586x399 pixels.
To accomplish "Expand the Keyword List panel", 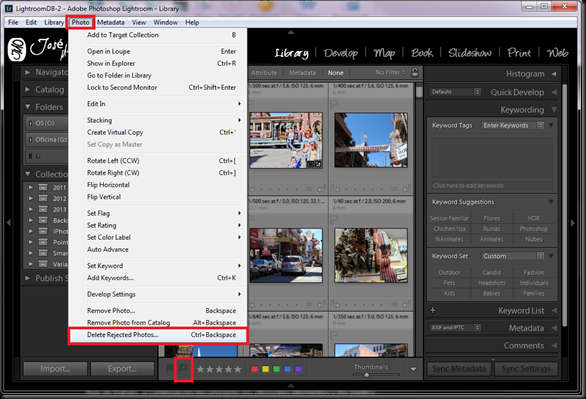I will tap(554, 310).
